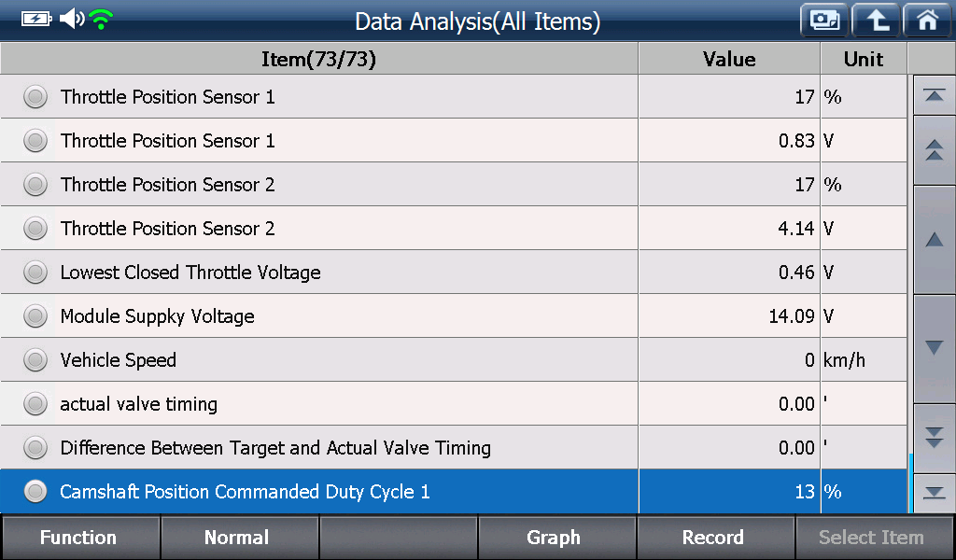Jump to top of list arrow
Screen dimensions: 956x560
[x=934, y=95]
